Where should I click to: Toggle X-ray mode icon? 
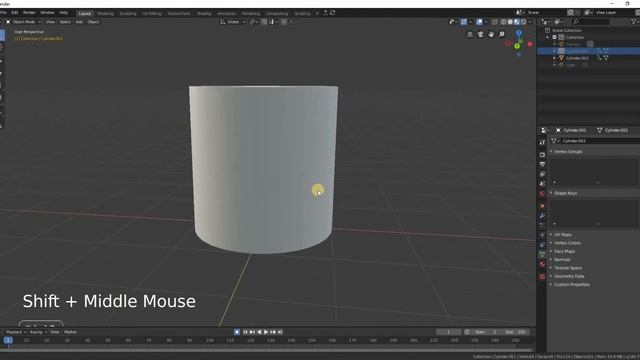495,22
